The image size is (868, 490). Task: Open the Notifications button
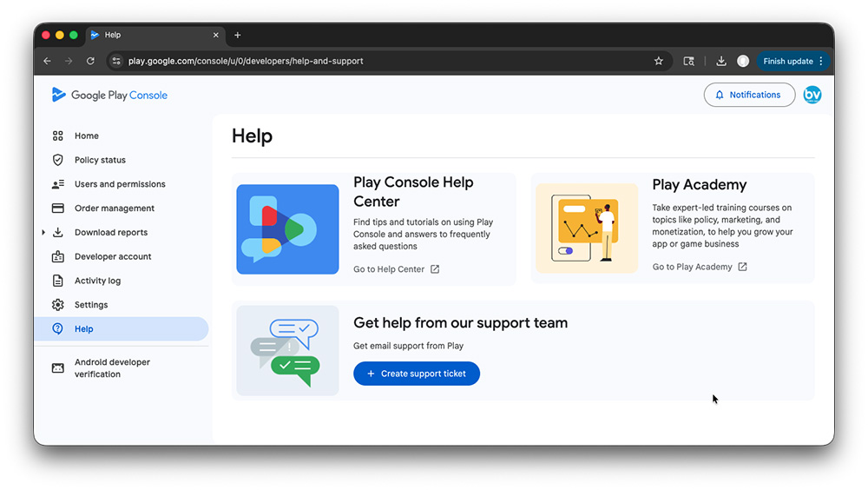(x=750, y=95)
